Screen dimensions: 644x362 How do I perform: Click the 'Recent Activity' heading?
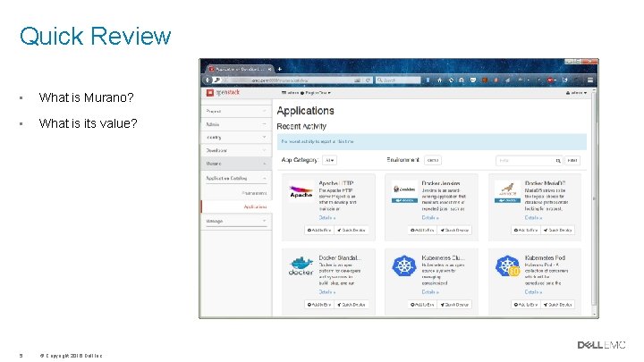click(x=301, y=126)
